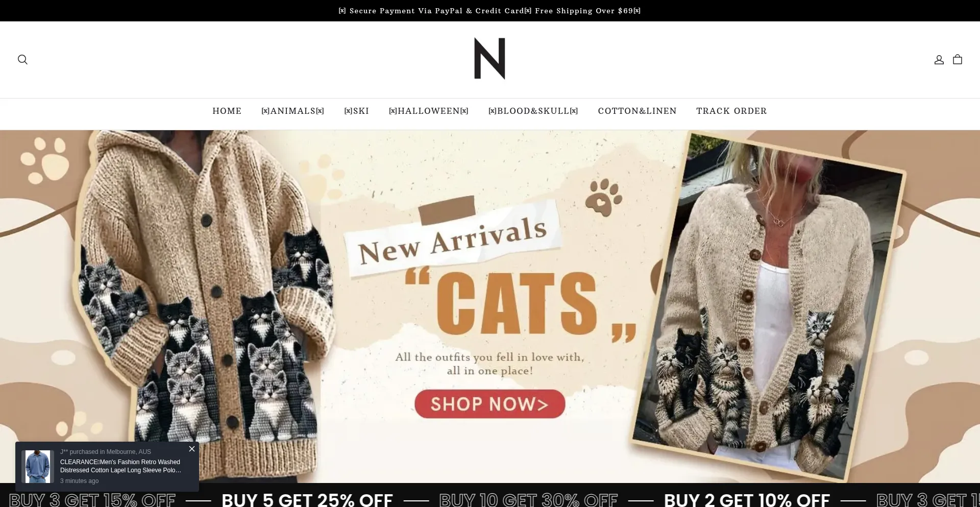Click the BUY 5 GET 25% OFF promo
The image size is (980, 507).
(307, 499)
